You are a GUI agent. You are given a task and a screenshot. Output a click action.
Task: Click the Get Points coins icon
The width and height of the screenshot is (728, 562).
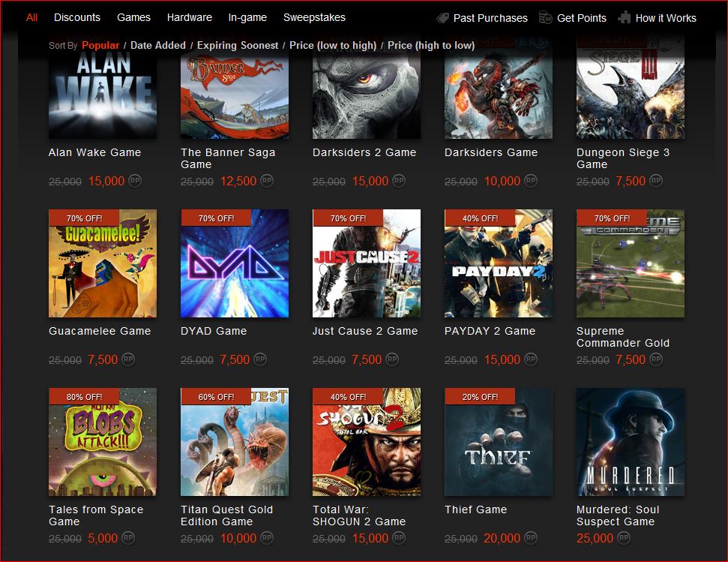(x=545, y=18)
